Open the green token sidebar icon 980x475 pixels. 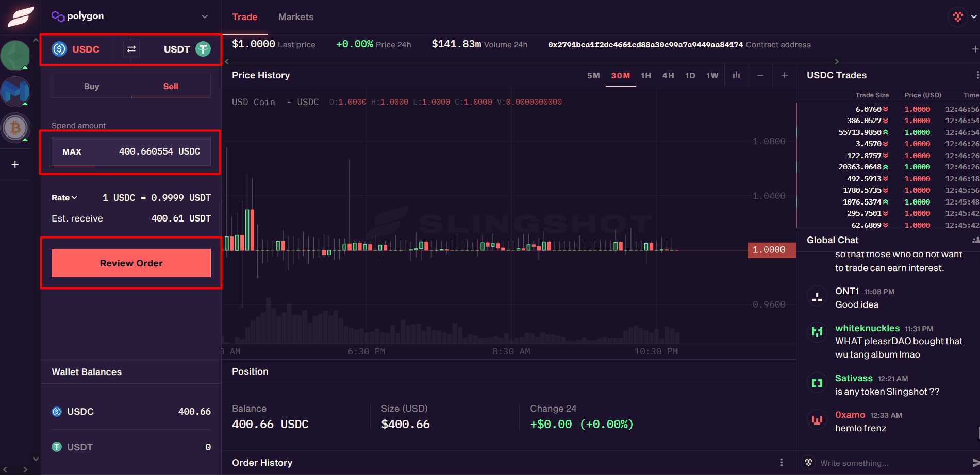[x=15, y=55]
